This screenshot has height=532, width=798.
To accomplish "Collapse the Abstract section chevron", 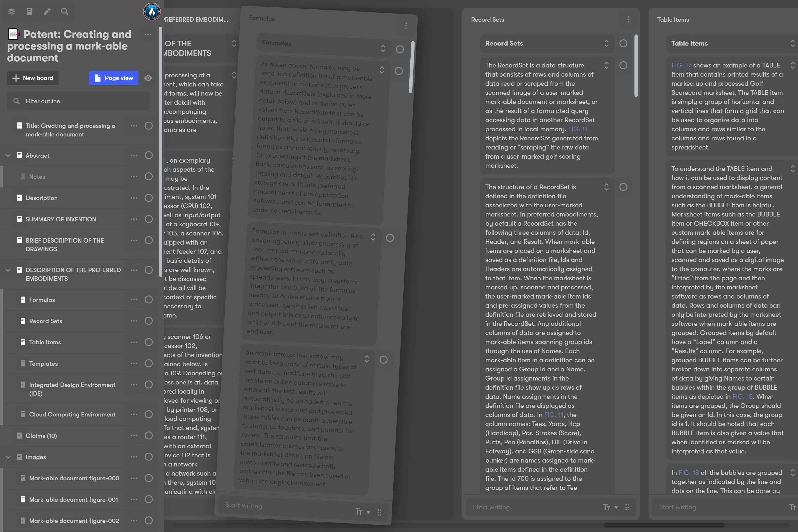I will coord(8,155).
